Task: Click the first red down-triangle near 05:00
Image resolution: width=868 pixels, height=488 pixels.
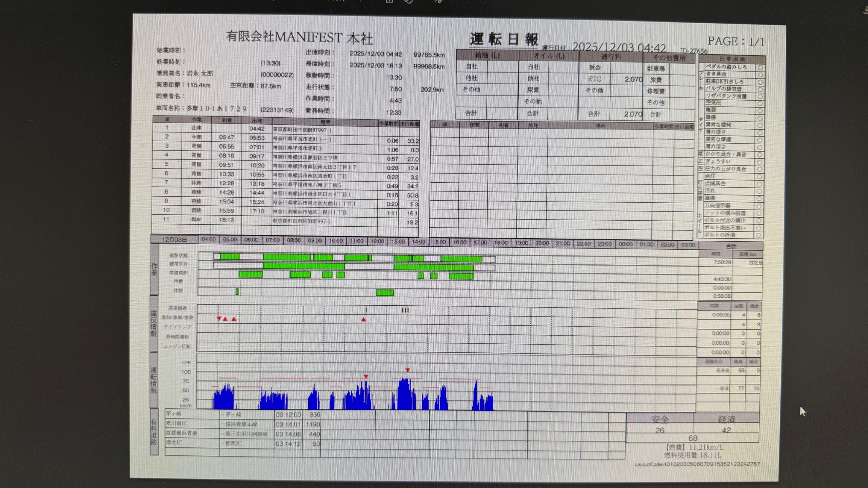Action: tap(219, 319)
